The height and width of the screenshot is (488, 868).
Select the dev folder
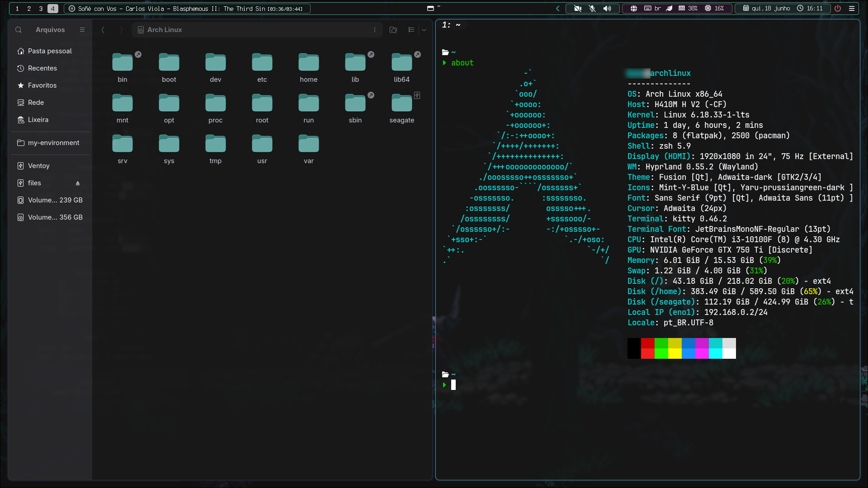(x=216, y=68)
